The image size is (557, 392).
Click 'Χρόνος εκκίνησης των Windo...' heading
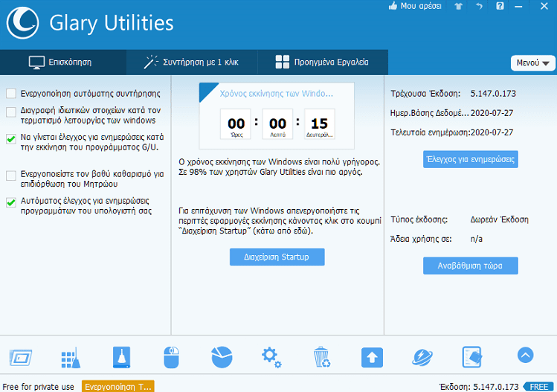[277, 94]
